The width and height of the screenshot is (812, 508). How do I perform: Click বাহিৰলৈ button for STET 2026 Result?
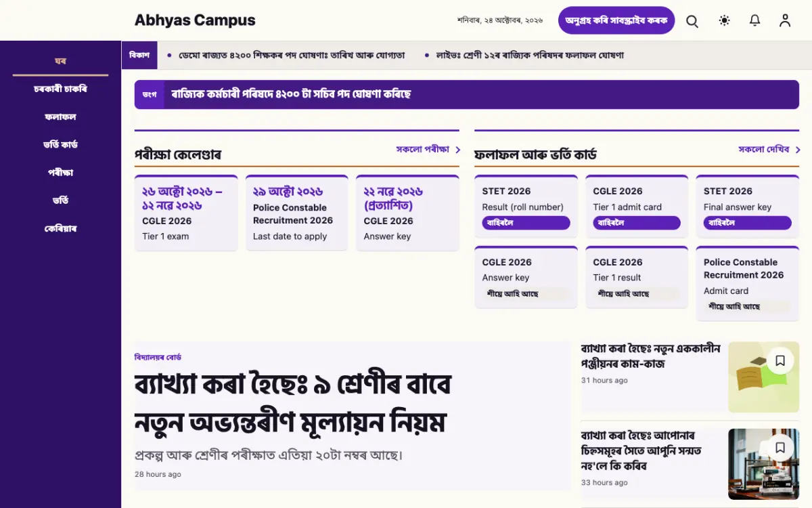pyautogui.click(x=526, y=223)
